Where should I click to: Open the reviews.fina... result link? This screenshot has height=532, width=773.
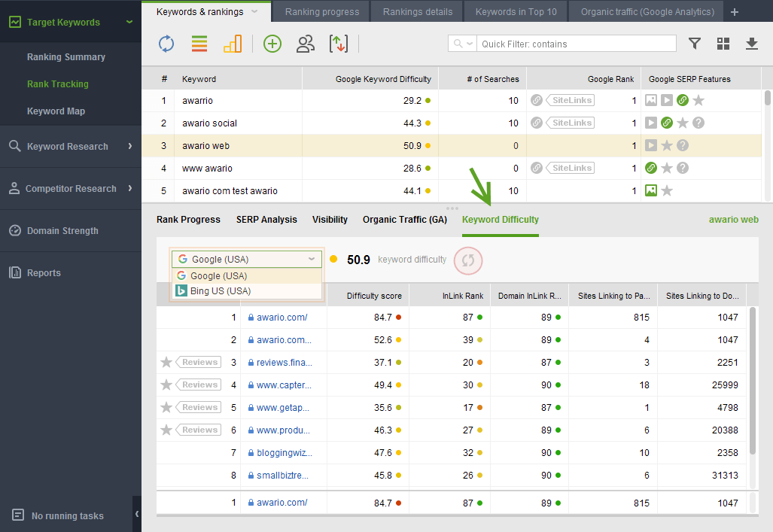pyautogui.click(x=285, y=363)
